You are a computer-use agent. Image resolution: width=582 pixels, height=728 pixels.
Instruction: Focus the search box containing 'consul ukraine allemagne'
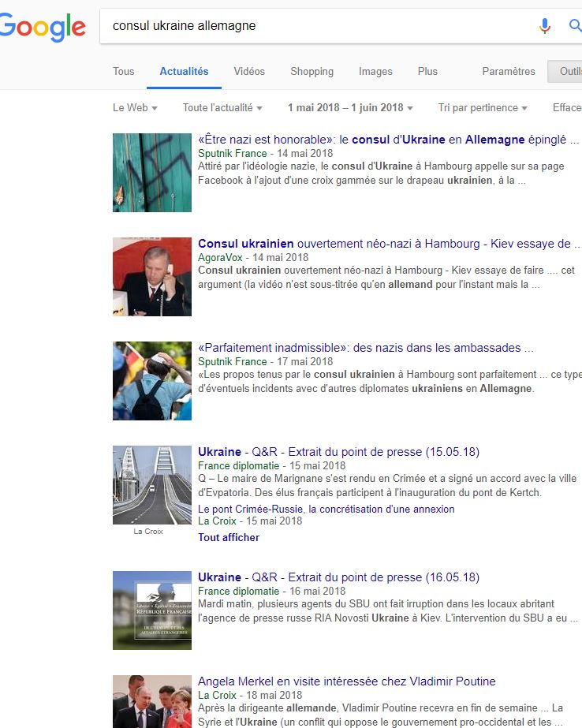[320, 25]
